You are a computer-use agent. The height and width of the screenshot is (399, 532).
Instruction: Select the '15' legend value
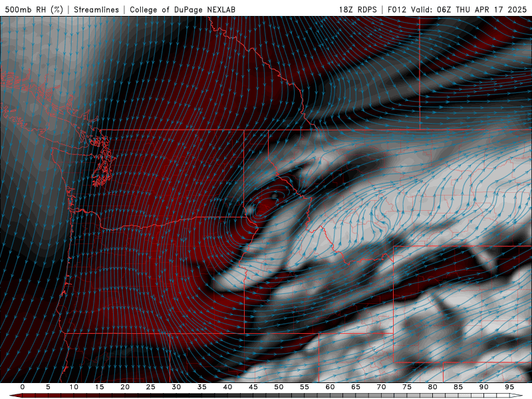pos(99,387)
